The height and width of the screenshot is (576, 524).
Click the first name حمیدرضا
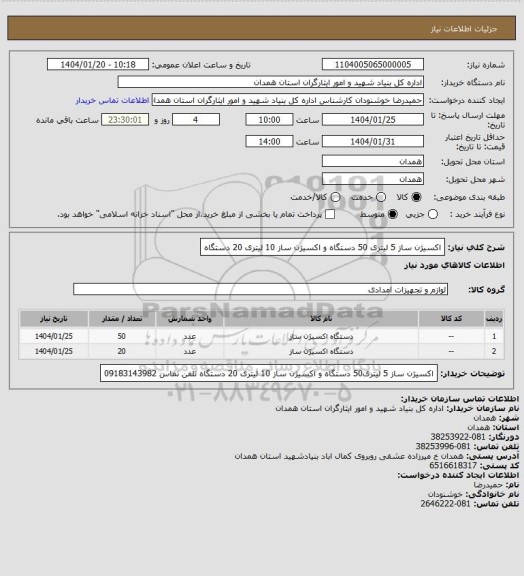[x=487, y=485]
